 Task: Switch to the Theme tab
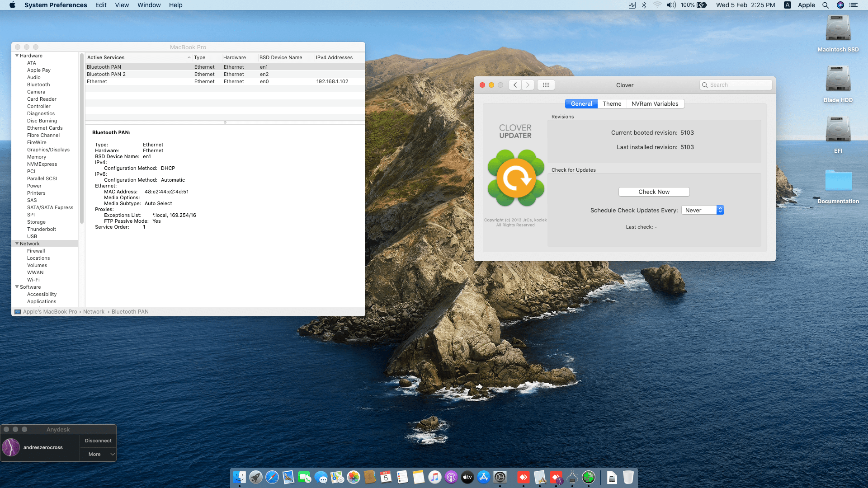point(612,103)
